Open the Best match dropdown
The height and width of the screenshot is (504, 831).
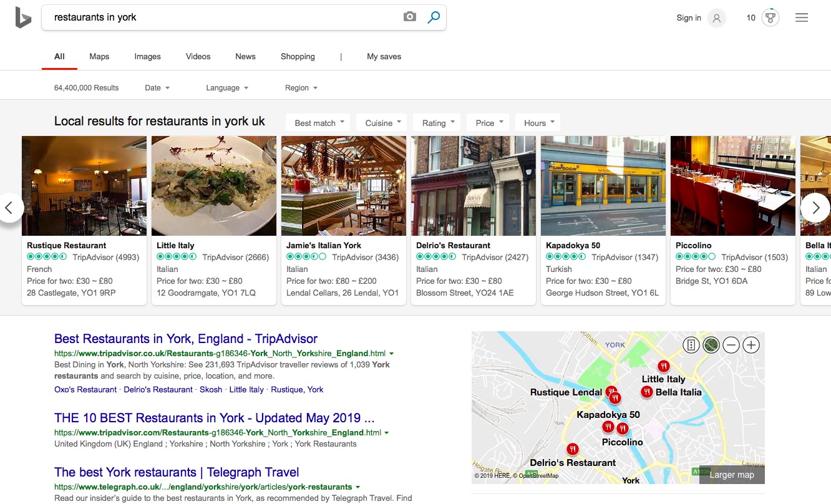coord(319,123)
